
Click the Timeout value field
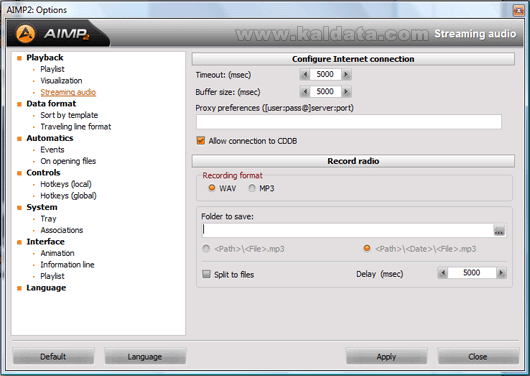tap(325, 74)
